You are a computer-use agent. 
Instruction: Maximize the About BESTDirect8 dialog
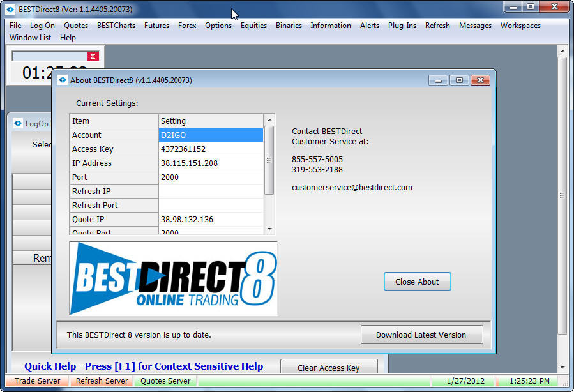point(459,80)
